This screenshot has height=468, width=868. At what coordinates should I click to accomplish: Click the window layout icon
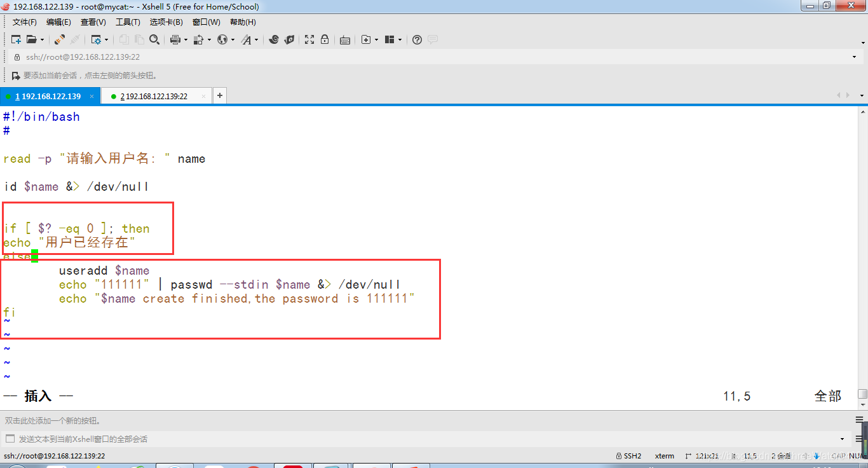390,39
